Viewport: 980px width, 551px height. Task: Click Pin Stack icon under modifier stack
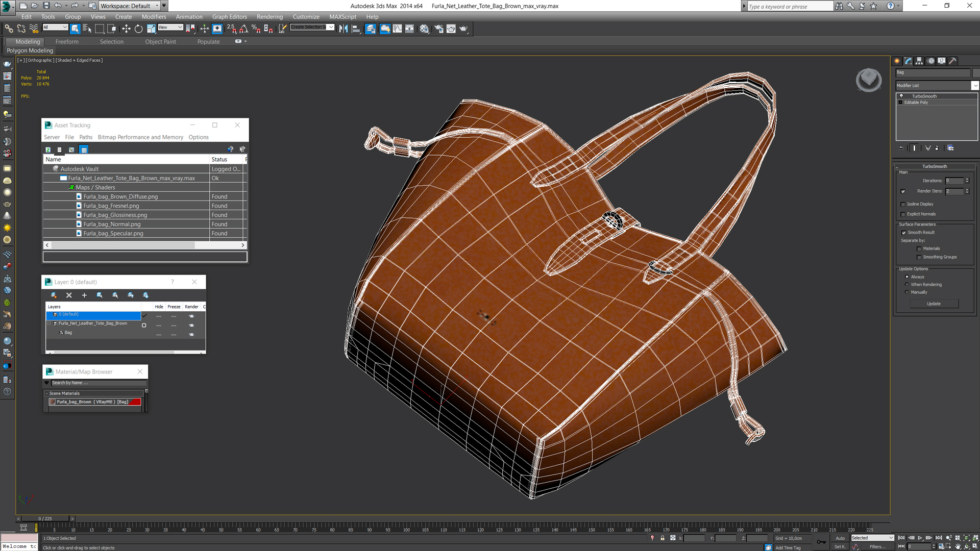(901, 148)
